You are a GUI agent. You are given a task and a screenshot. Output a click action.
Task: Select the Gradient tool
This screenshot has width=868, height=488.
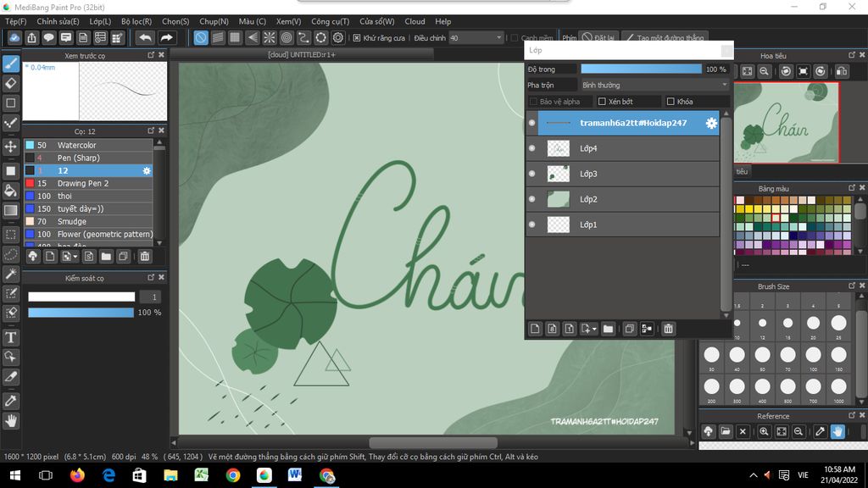coord(10,210)
